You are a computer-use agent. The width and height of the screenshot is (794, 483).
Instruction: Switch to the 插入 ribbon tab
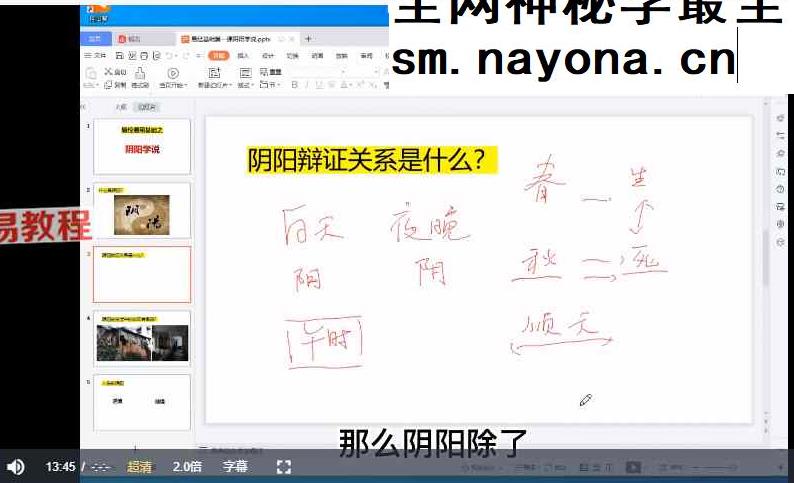(x=243, y=55)
